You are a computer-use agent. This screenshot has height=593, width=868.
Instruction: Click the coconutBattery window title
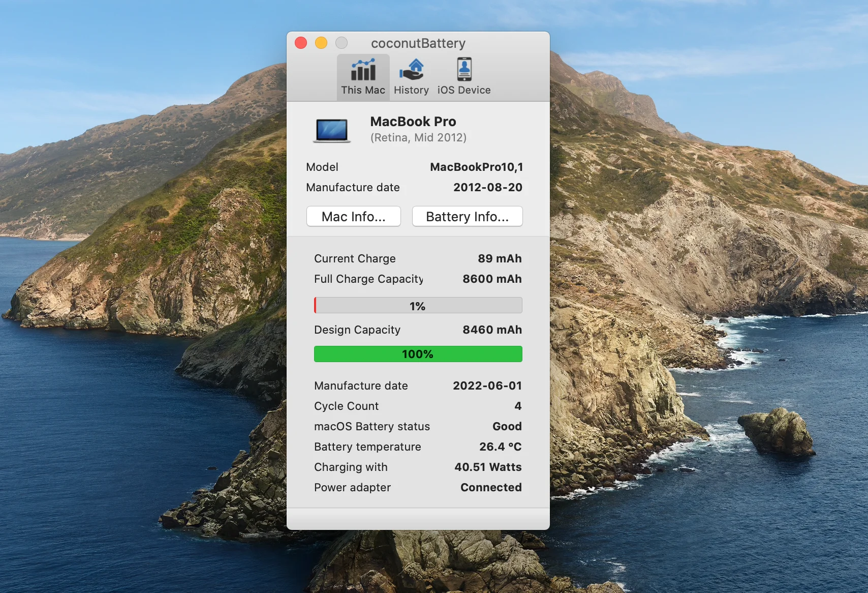tap(418, 43)
